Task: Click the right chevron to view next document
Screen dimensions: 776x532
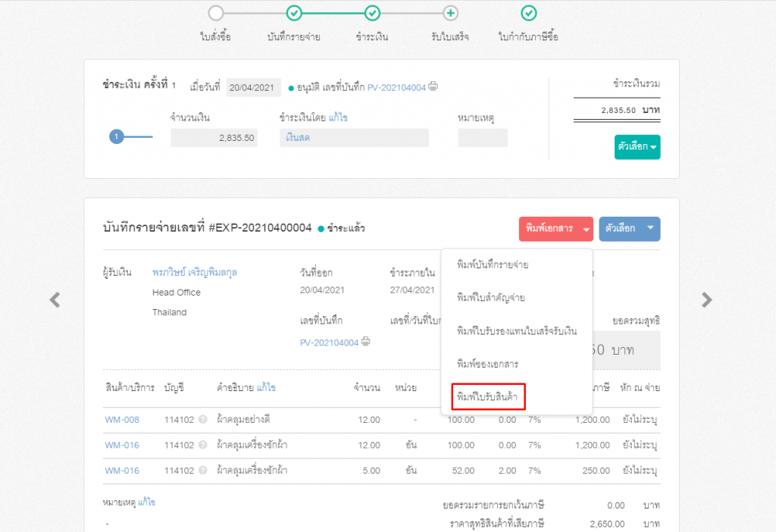Action: click(x=707, y=299)
